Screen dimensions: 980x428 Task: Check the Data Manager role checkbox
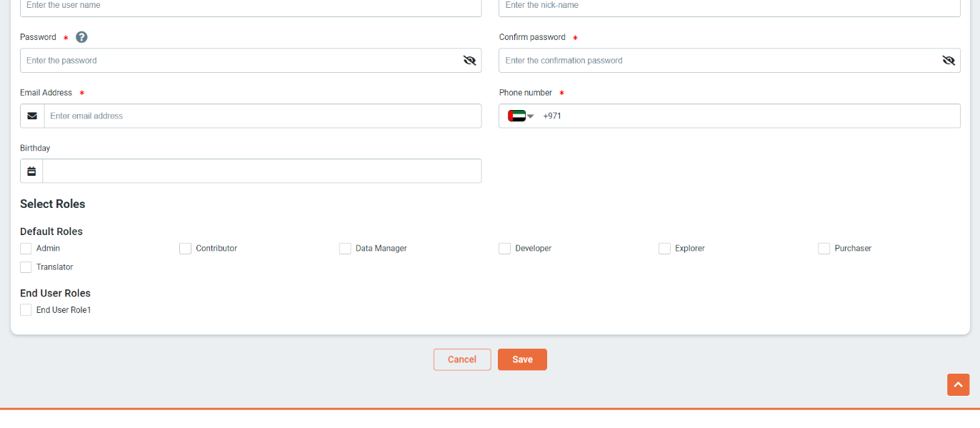345,249
